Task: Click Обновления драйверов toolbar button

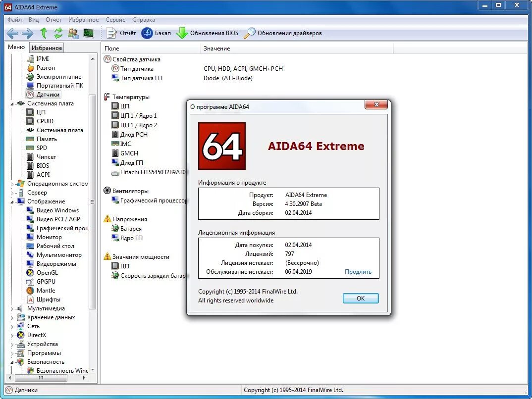Action: coord(283,33)
